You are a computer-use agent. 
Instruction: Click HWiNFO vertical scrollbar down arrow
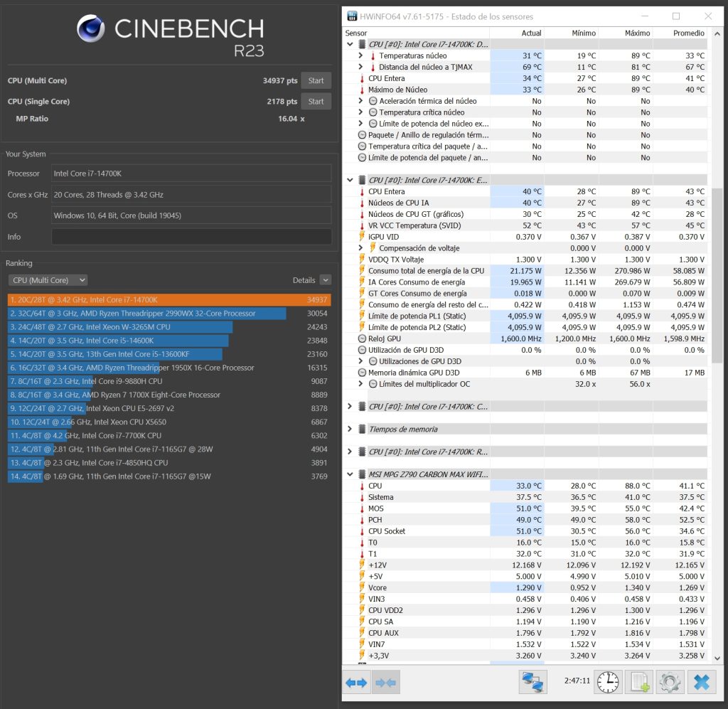[x=717, y=658]
